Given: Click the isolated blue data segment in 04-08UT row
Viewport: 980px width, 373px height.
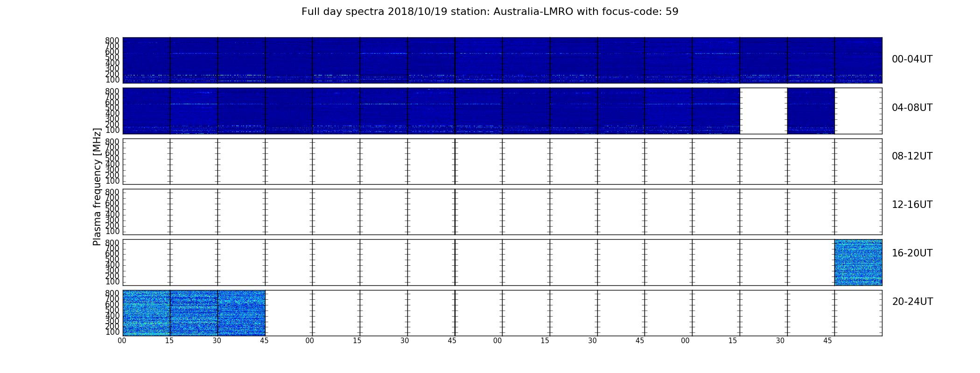Looking at the screenshot, I should pyautogui.click(x=811, y=111).
